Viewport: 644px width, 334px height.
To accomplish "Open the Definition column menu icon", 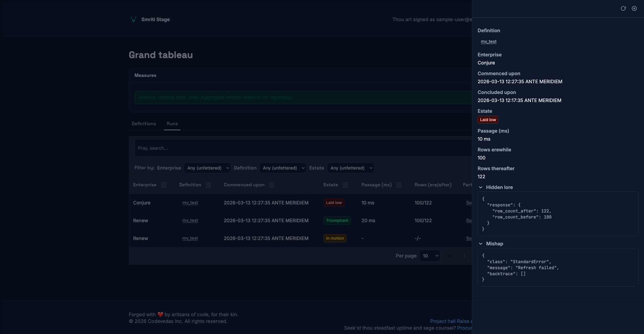I will pyautogui.click(x=208, y=185).
